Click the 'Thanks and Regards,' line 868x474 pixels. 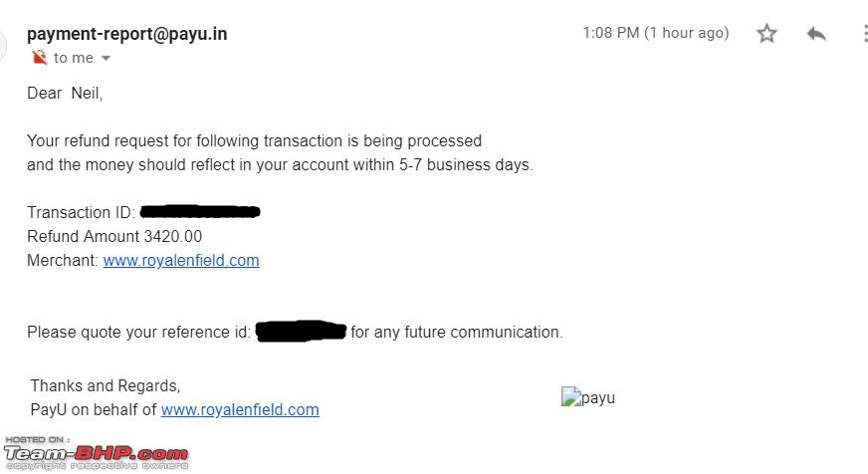106,386
